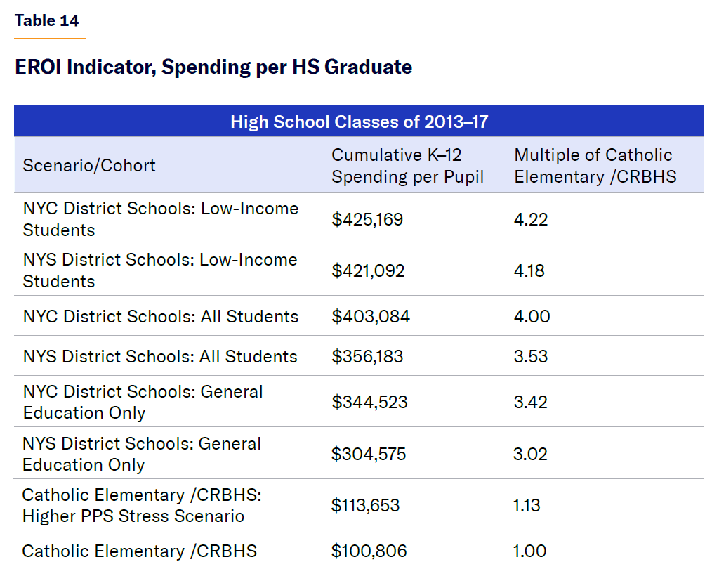Screen dimensions: 719x588
Task: Click the "NYC District Schools: General Education Only" row label
Action: 143,402
